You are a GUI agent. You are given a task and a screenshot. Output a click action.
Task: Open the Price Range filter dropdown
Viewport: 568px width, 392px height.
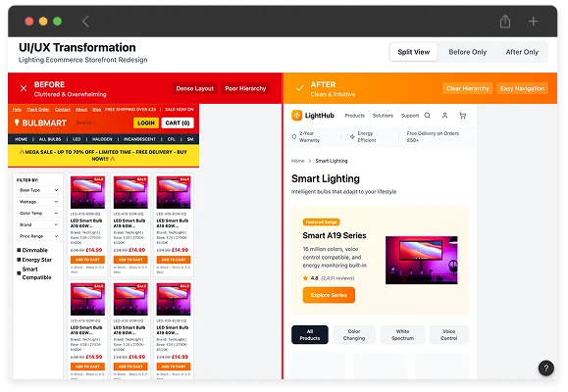coord(37,236)
